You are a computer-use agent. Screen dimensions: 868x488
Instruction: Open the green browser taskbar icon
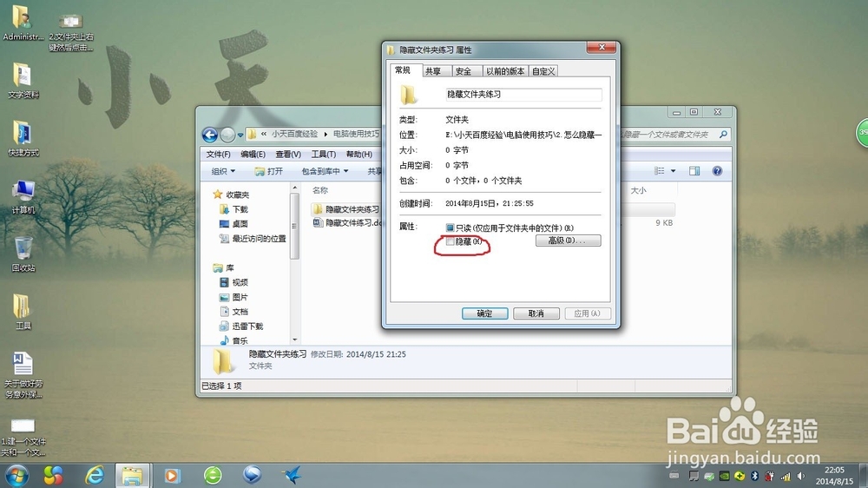point(213,475)
